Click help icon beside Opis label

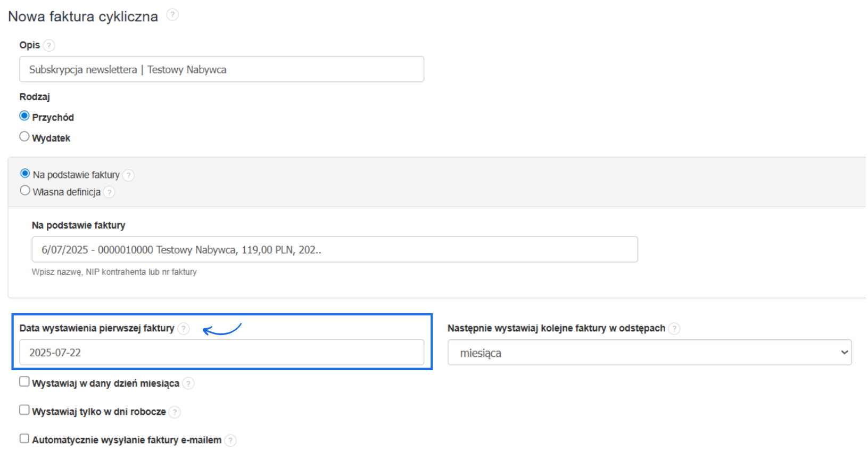49,45
